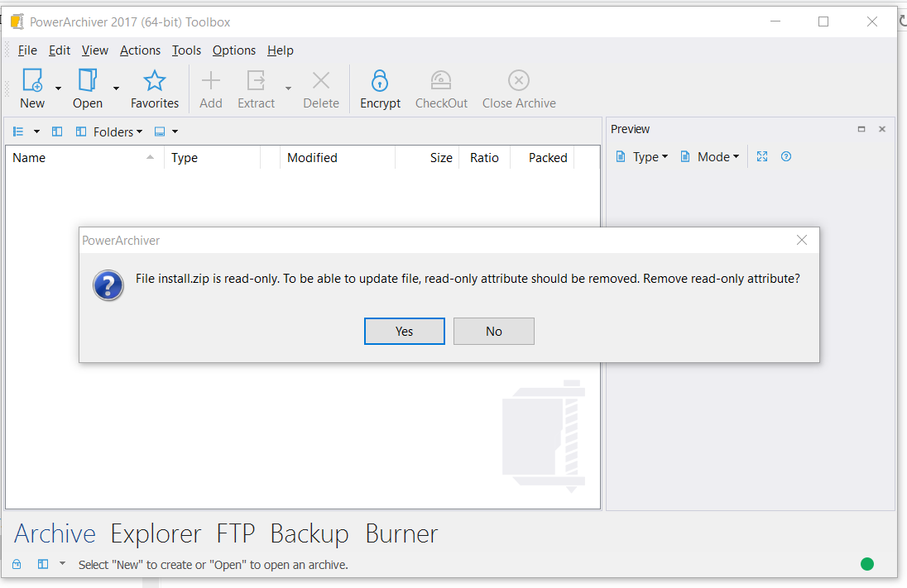This screenshot has height=588, width=907.
Task: Switch to the Backup mode tab
Action: [x=310, y=533]
